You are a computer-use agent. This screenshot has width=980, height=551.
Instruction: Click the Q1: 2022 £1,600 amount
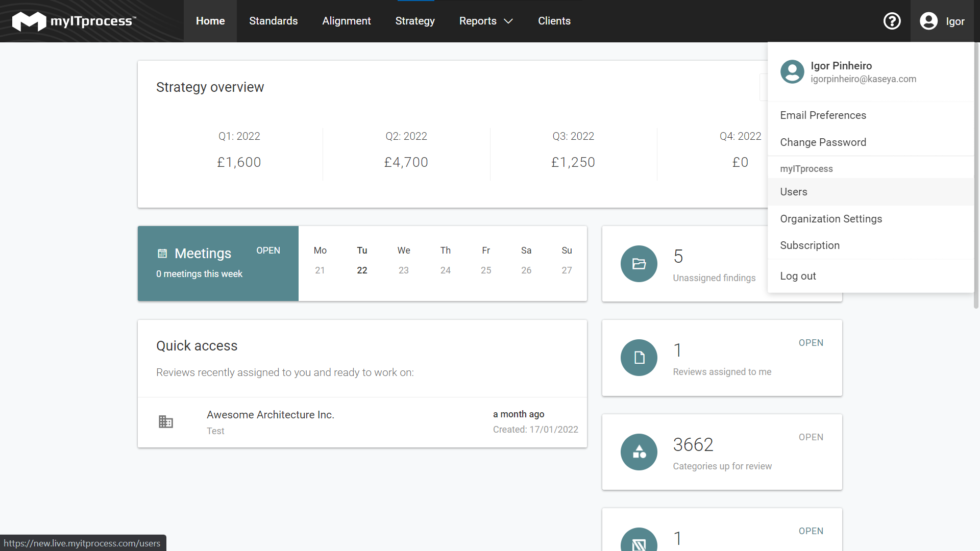click(239, 162)
